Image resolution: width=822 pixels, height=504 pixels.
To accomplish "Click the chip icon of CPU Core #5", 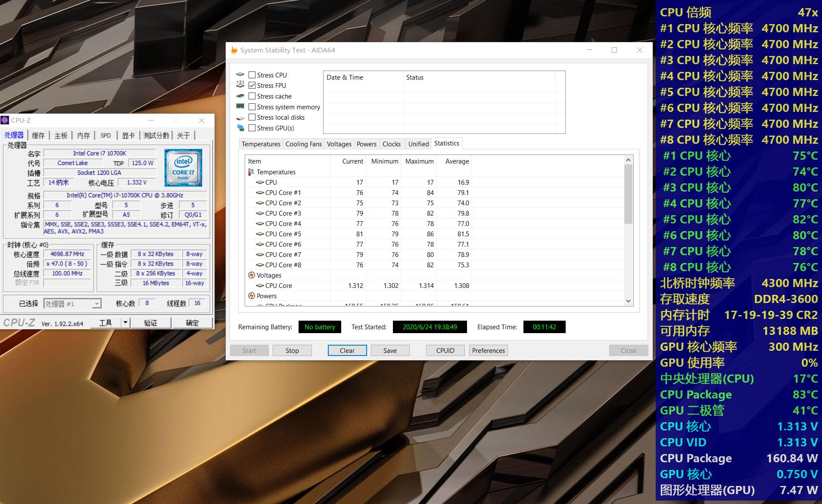I will (x=260, y=234).
